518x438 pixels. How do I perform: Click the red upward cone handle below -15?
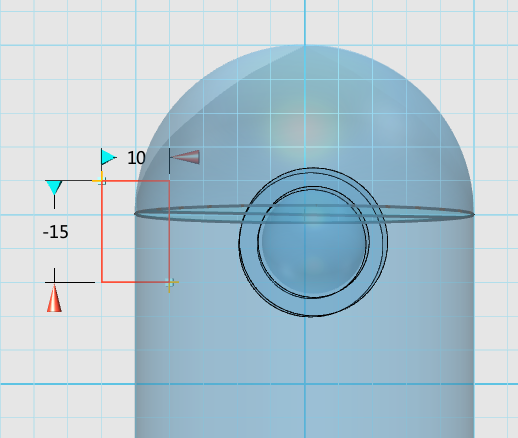(54, 299)
